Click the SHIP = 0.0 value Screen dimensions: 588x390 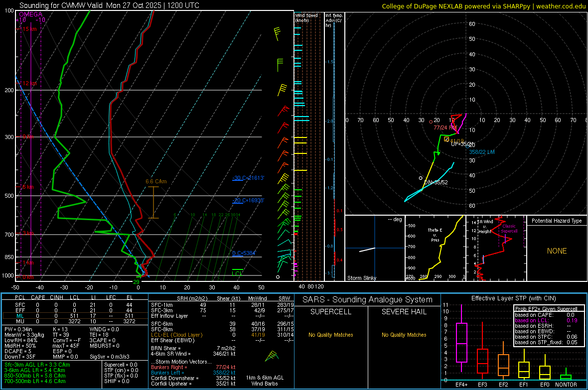click(x=117, y=381)
